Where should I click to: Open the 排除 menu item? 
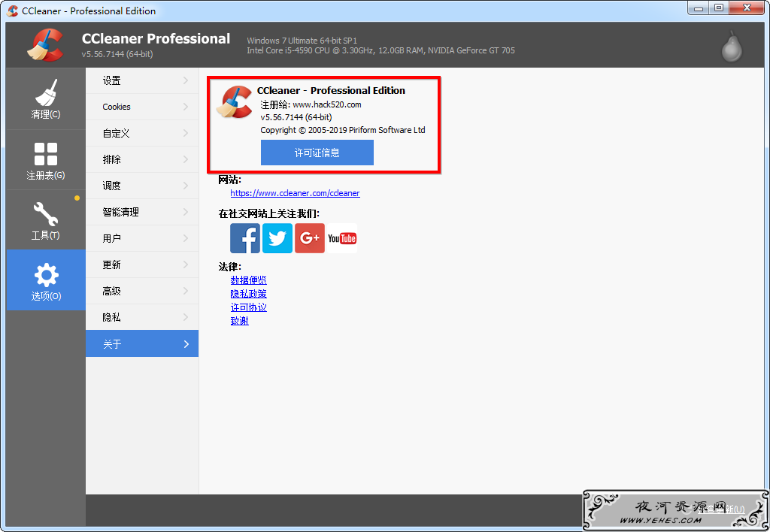[142, 159]
